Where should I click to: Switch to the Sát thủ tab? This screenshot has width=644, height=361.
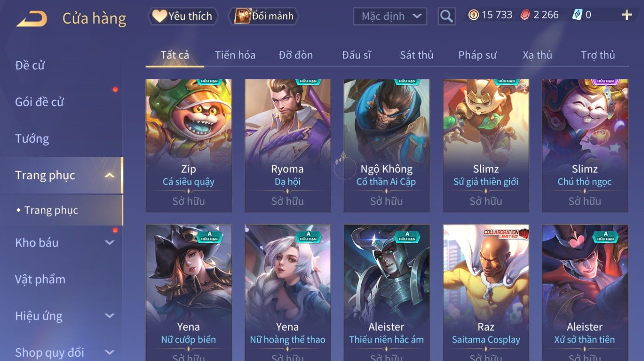pyautogui.click(x=416, y=55)
